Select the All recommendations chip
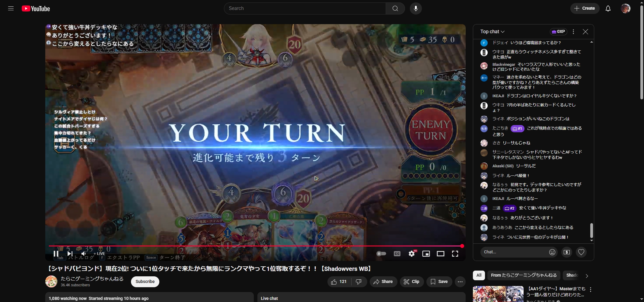 479,275
